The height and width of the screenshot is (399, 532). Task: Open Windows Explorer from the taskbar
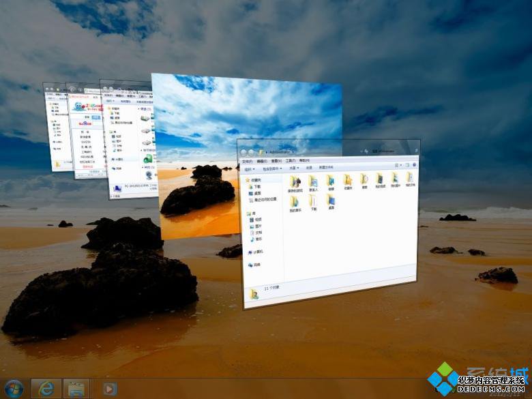point(76,389)
